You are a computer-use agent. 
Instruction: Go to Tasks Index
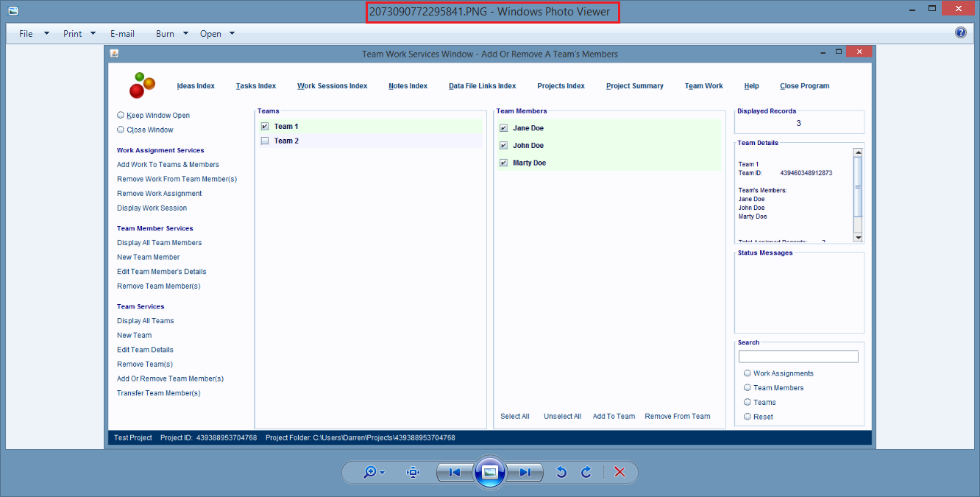click(256, 86)
